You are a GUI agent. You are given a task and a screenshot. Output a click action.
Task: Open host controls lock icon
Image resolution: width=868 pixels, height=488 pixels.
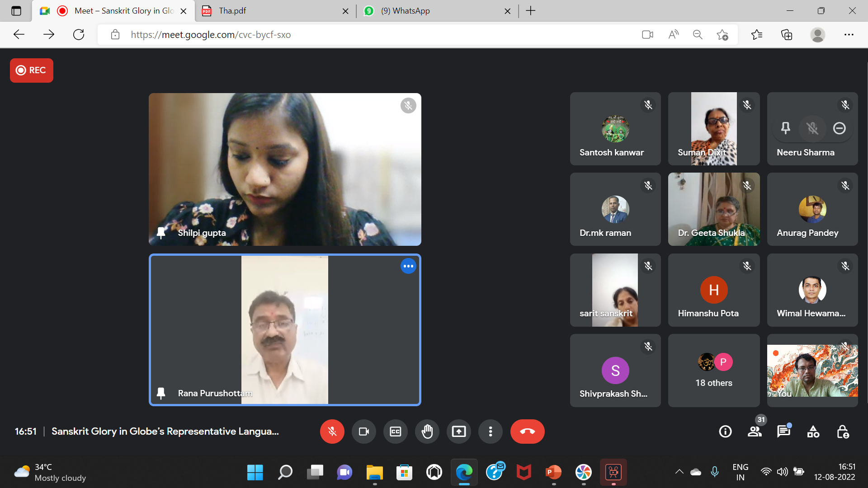pyautogui.click(x=842, y=432)
